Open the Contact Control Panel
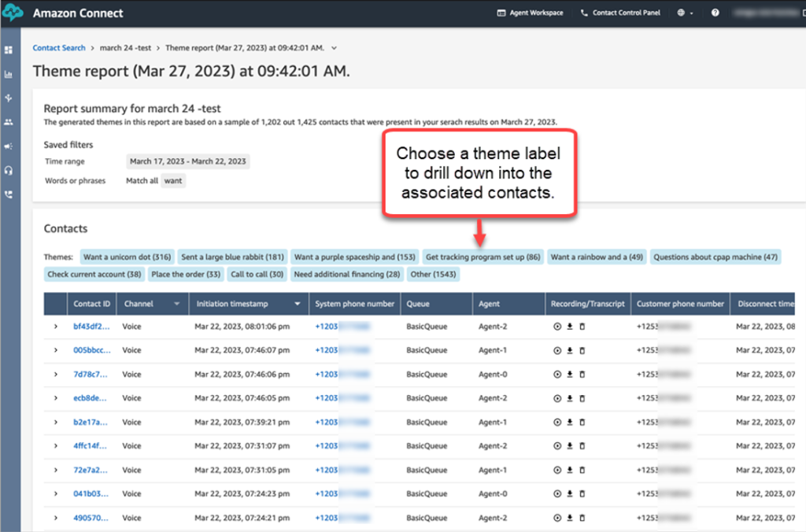This screenshot has width=806, height=532. tap(620, 13)
